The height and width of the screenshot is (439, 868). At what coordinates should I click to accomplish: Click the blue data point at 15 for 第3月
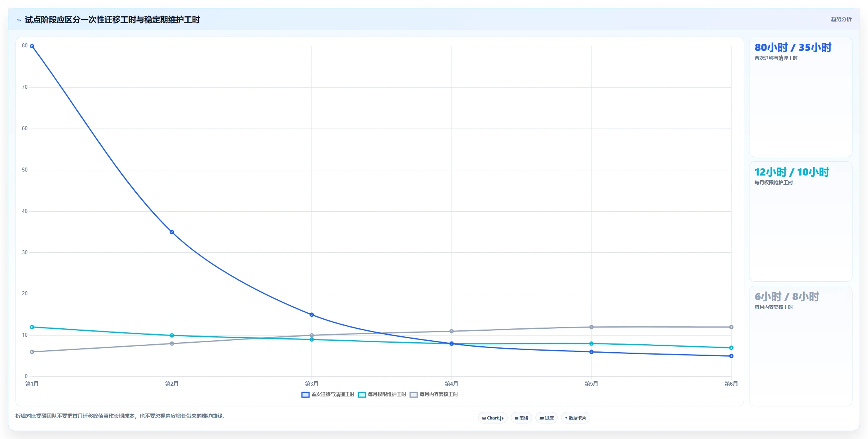click(312, 315)
